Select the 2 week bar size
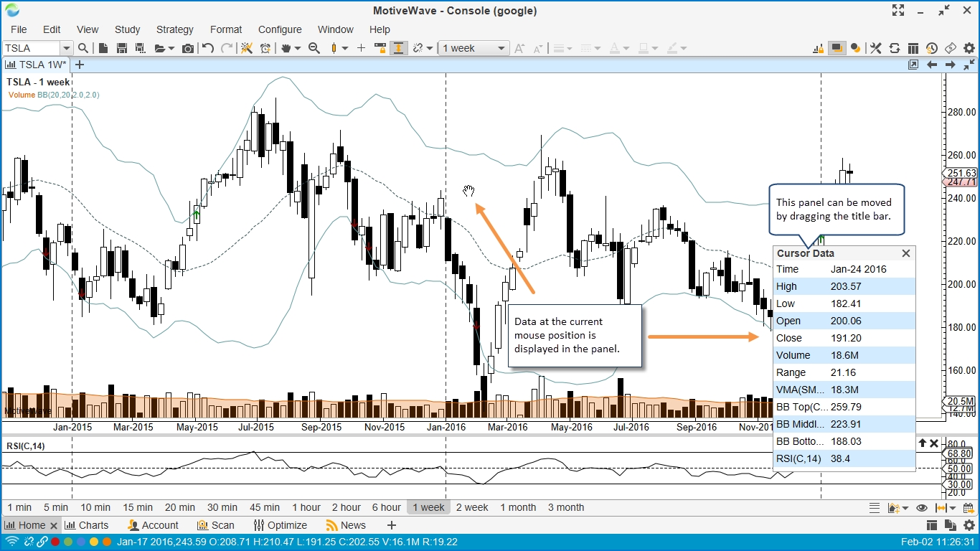Viewport: 980px width, 551px height. click(472, 507)
